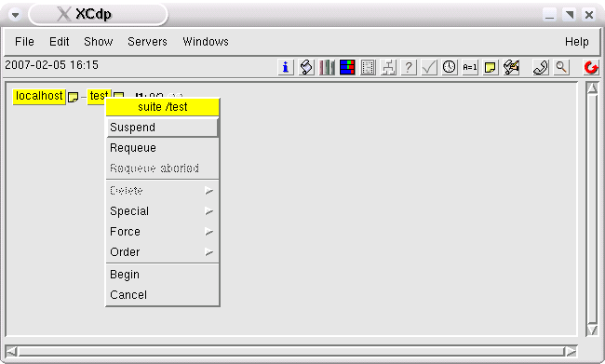The width and height of the screenshot is (605, 364).
Task: Expand the Order submenu
Action: click(163, 252)
